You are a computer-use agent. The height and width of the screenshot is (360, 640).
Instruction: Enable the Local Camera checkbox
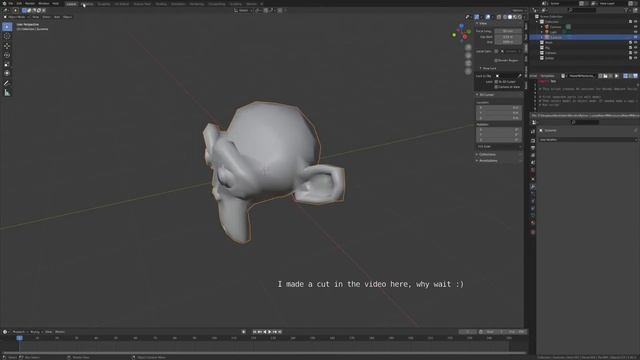pos(496,51)
